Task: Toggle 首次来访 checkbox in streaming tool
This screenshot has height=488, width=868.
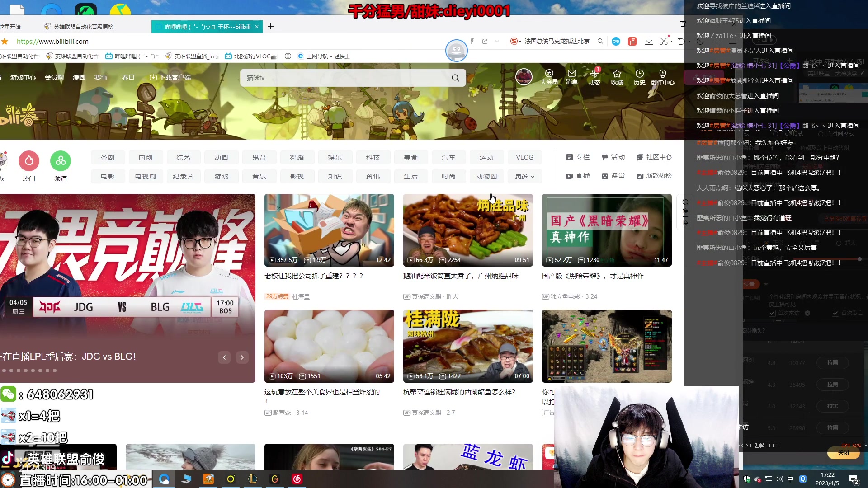Action: (x=772, y=313)
